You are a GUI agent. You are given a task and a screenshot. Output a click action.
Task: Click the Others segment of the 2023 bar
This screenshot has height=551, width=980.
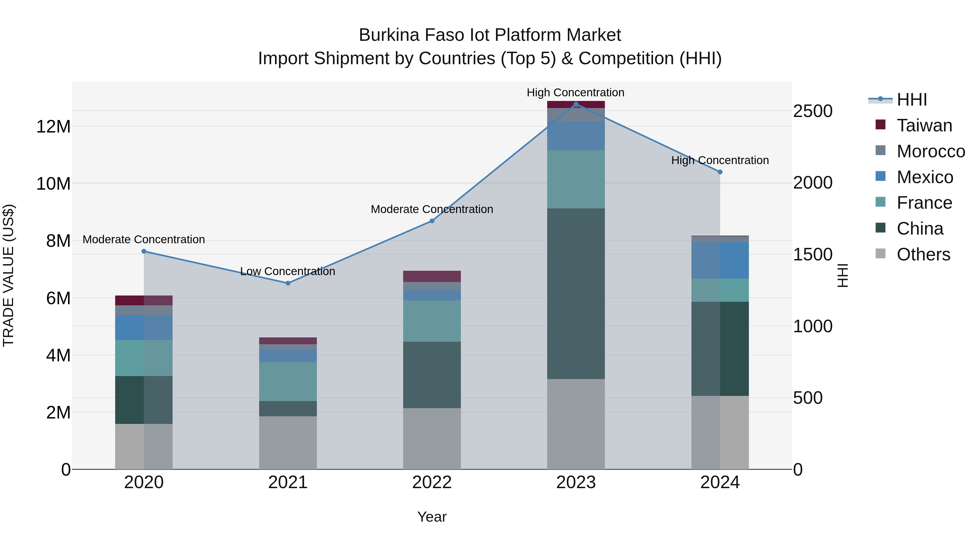coord(576,424)
